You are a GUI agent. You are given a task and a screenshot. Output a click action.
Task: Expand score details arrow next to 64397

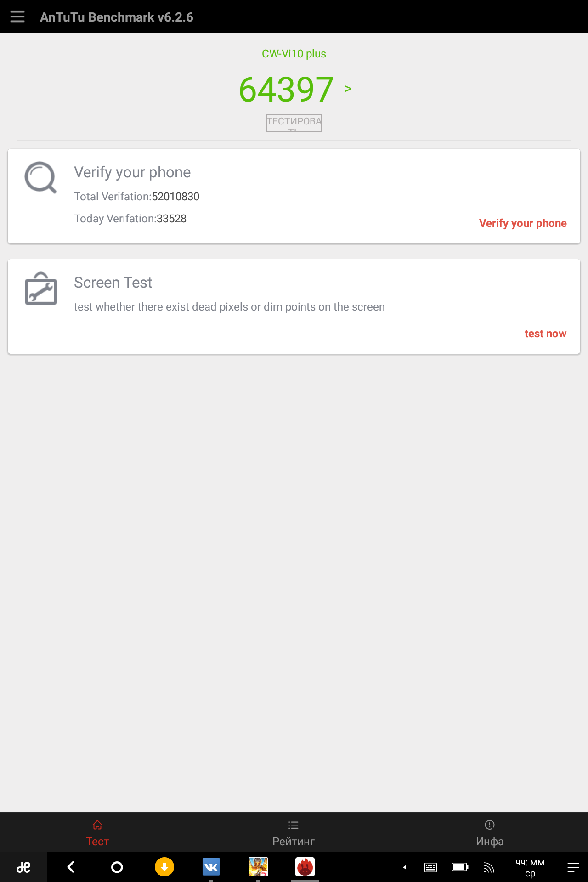[348, 89]
